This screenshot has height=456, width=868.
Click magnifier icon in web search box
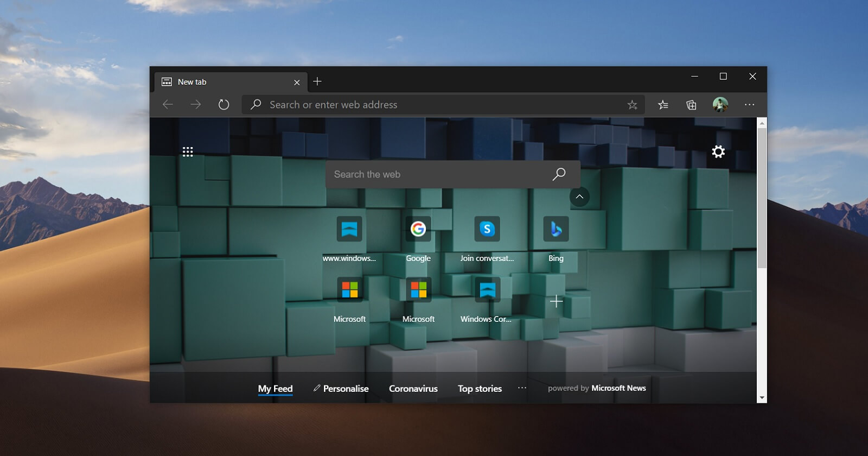[559, 174]
